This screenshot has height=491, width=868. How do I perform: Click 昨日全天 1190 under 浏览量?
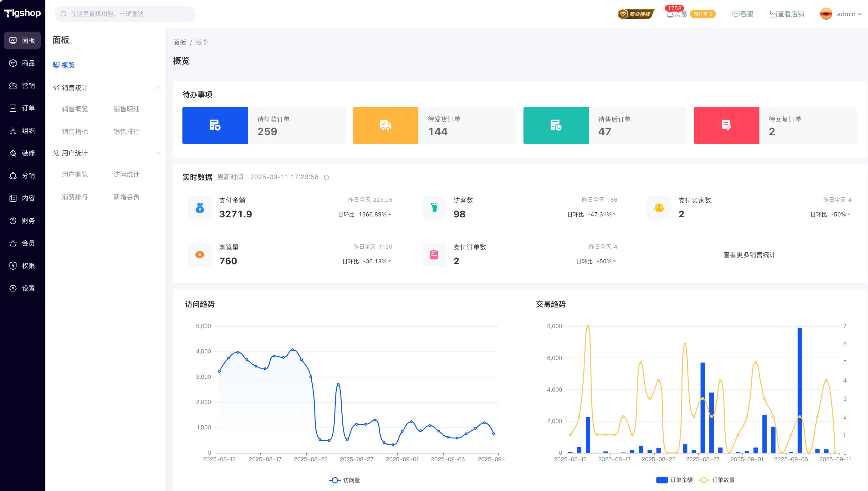(x=372, y=247)
